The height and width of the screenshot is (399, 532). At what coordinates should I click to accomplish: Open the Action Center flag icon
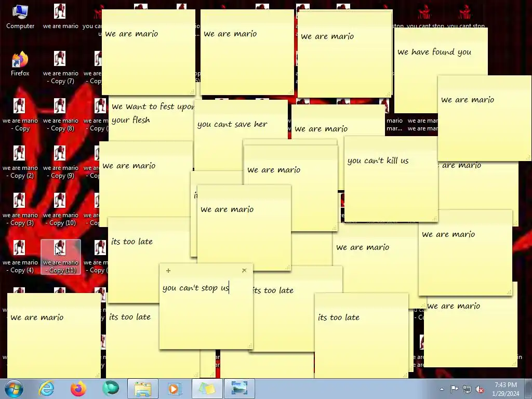pyautogui.click(x=454, y=389)
